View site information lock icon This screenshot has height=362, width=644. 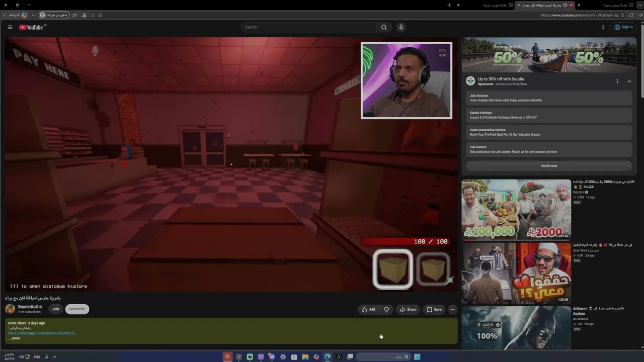623,15
